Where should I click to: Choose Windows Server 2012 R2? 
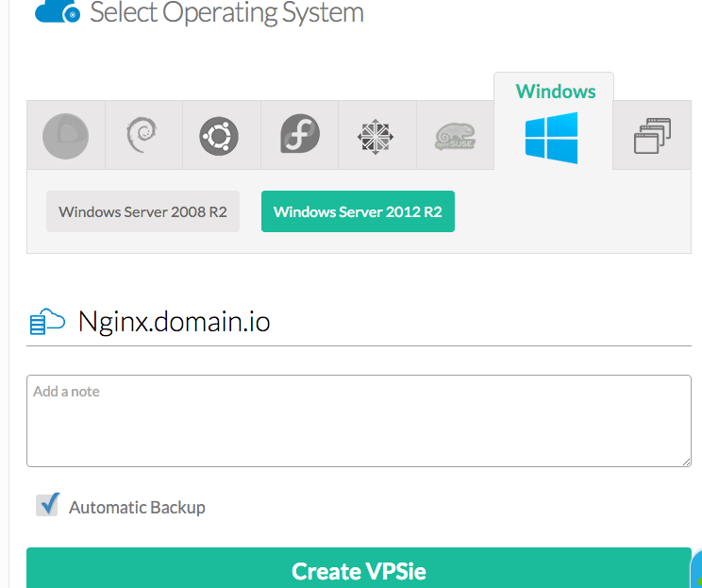358,211
